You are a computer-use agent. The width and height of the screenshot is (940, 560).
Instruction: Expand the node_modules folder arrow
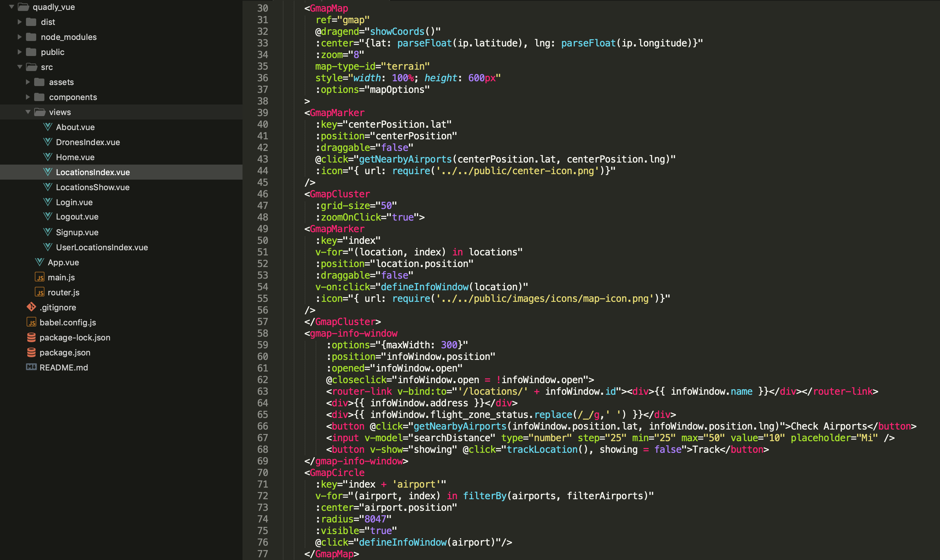(x=19, y=37)
